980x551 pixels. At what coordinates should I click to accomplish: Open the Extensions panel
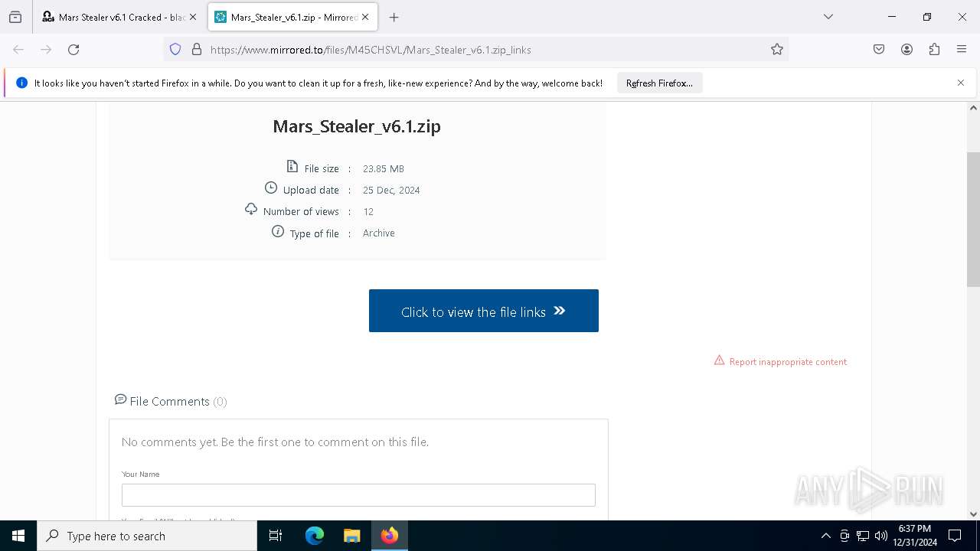point(934,50)
